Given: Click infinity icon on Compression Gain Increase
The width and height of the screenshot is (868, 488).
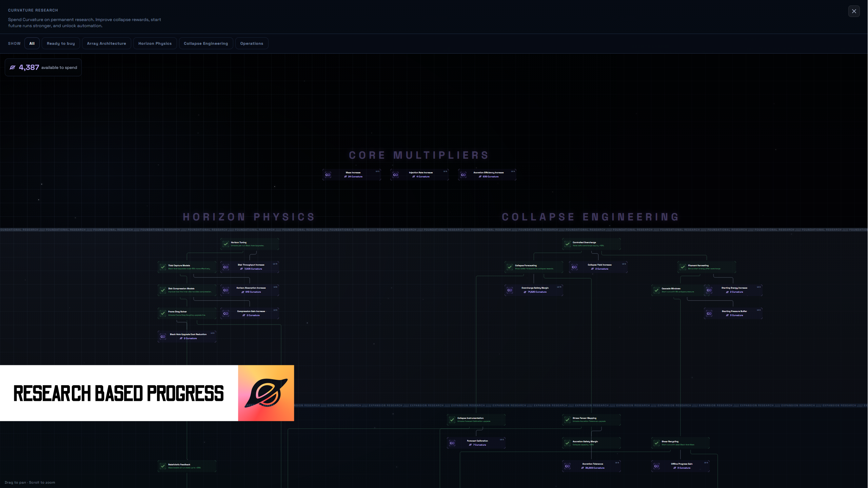Looking at the screenshot, I should click(x=226, y=314).
